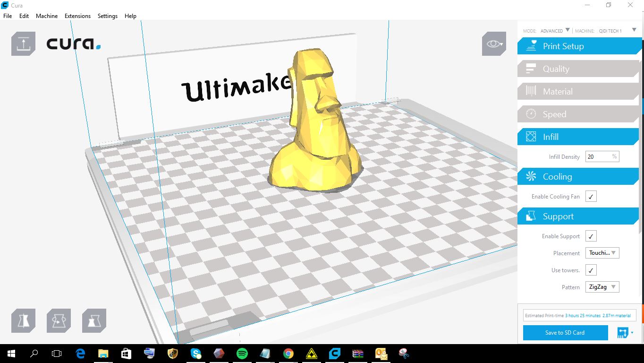Click the Load File icon
Screen dimensions: 644x363
(x=23, y=43)
